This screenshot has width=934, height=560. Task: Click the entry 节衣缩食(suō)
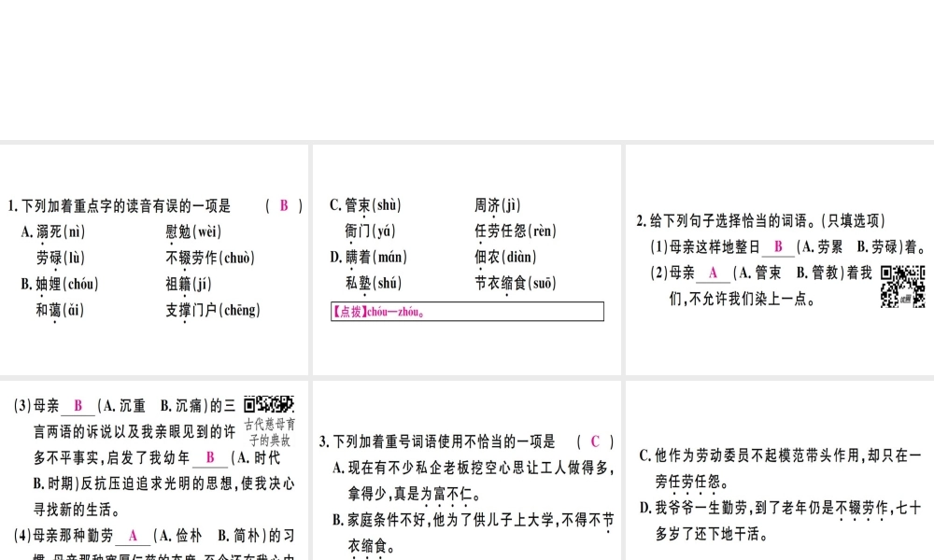pos(516,284)
